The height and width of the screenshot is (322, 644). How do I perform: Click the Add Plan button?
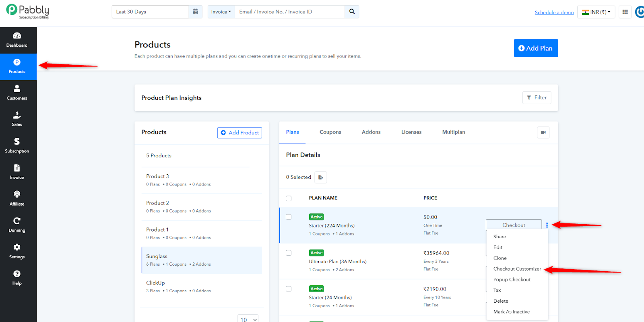point(536,48)
